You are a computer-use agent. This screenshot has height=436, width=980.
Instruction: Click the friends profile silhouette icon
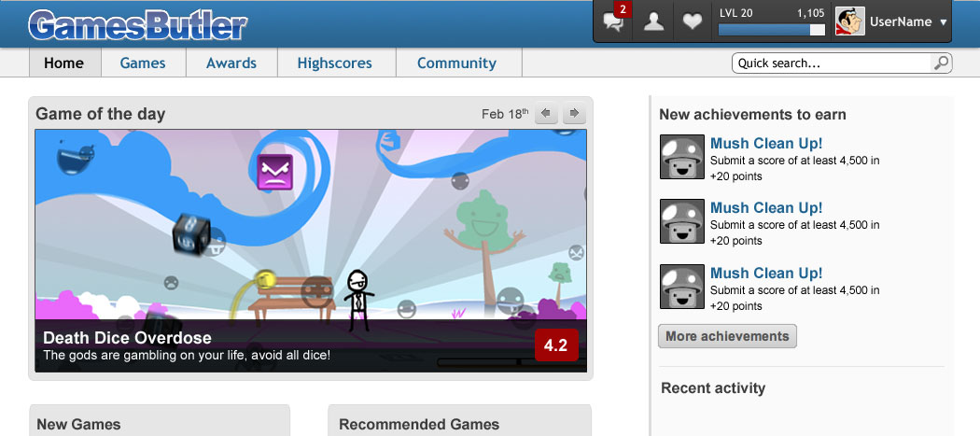tap(653, 21)
